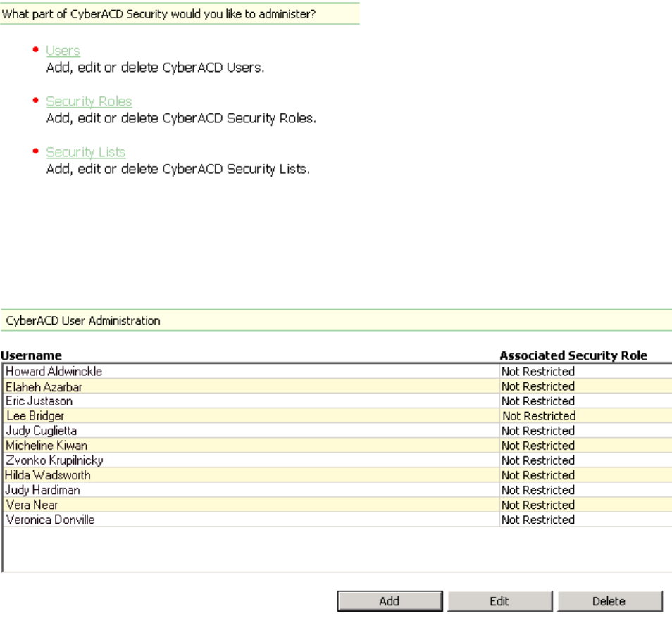Click Not Restricted role for Judy Cuglietta
The width and height of the screenshot is (672, 623).
pyautogui.click(x=538, y=431)
